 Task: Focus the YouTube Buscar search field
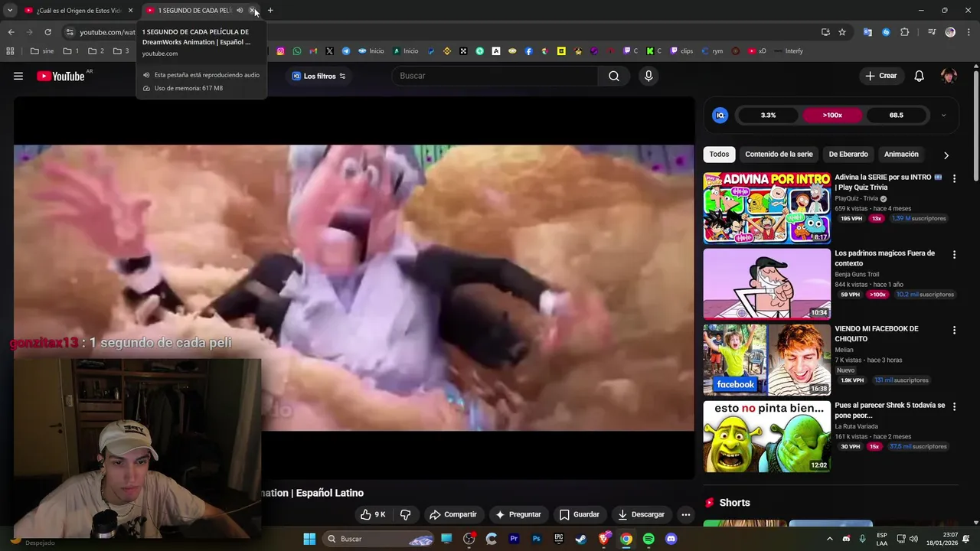click(495, 76)
